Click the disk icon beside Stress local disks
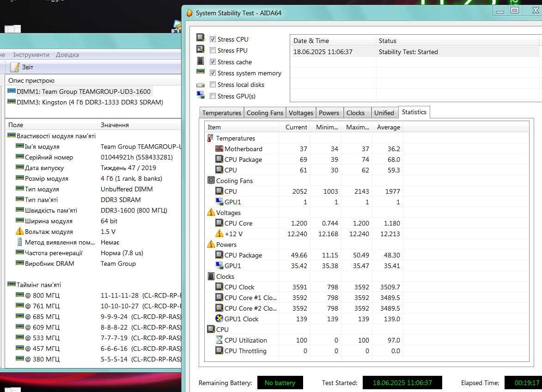This screenshot has width=542, height=392. tap(201, 85)
